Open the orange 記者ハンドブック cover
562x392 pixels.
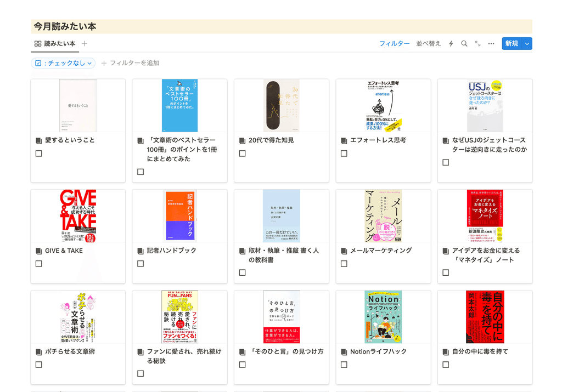coord(179,216)
